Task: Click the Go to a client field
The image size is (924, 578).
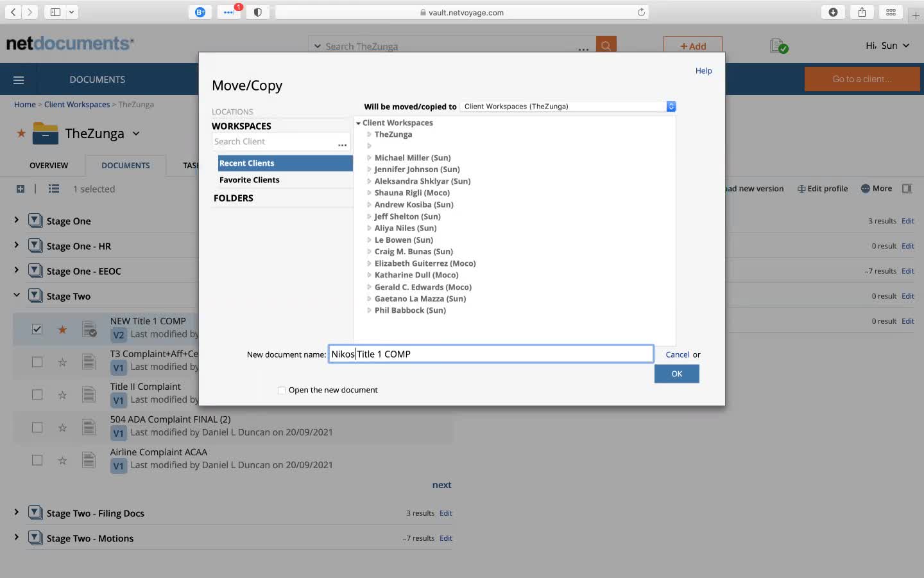Action: (x=862, y=79)
